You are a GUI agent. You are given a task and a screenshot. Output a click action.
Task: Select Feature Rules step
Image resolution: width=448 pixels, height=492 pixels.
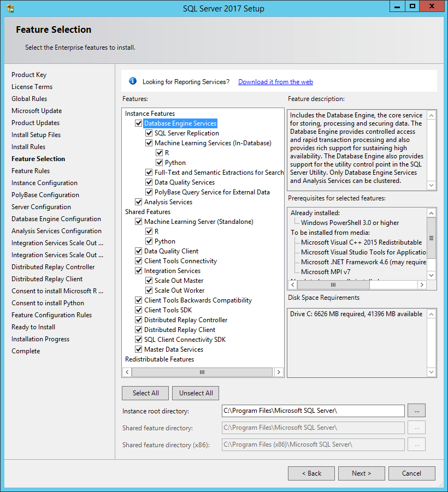31,171
